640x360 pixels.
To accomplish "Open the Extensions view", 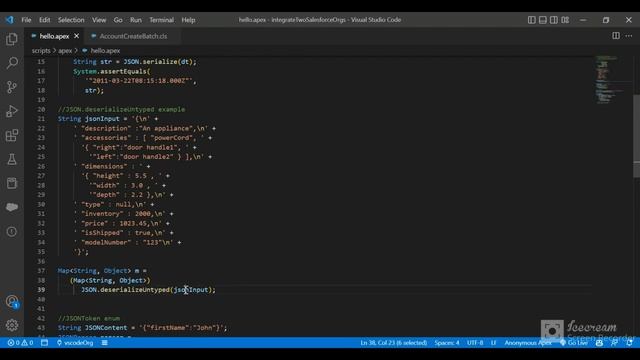I will 12,135.
